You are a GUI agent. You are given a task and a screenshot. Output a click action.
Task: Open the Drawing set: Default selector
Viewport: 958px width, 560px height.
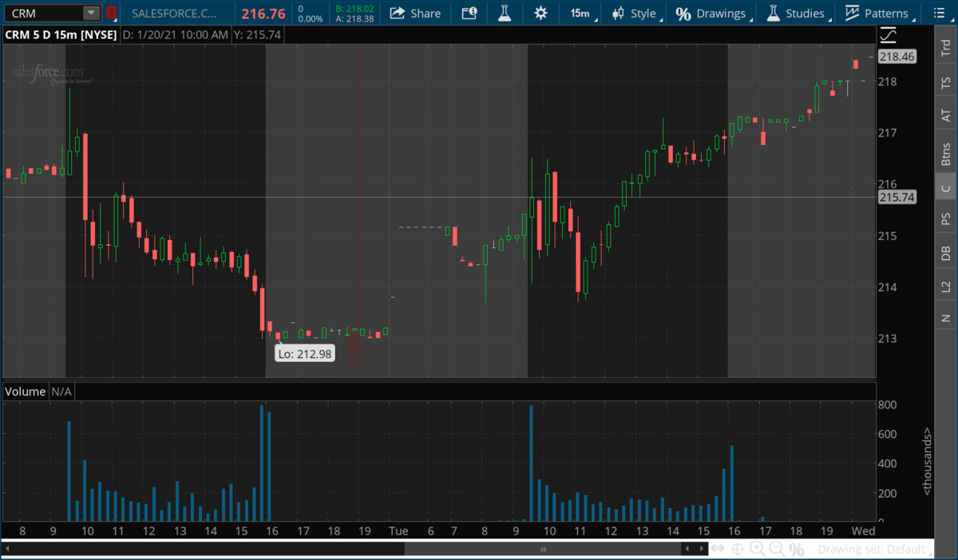click(x=875, y=549)
